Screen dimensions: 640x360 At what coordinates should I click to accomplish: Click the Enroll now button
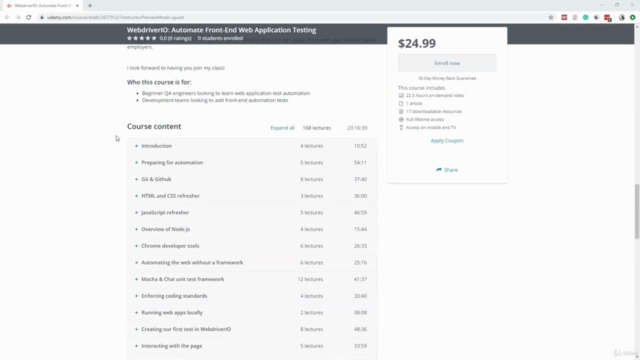pyautogui.click(x=447, y=63)
